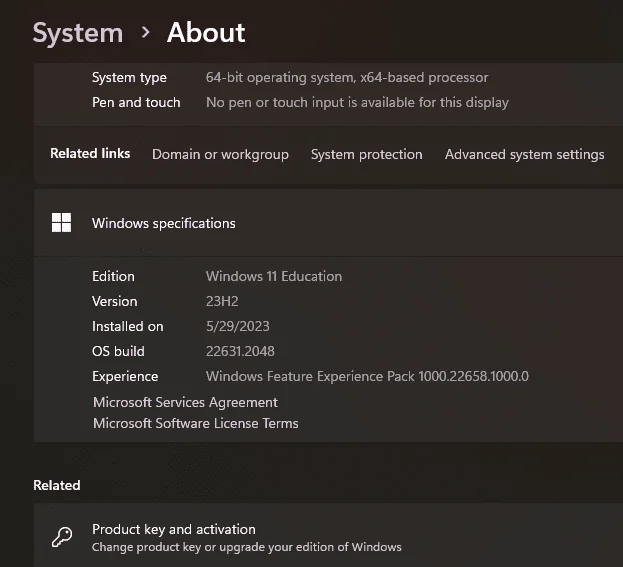Select the 5/29/2023 install date
This screenshot has height=567, width=623.
(238, 326)
